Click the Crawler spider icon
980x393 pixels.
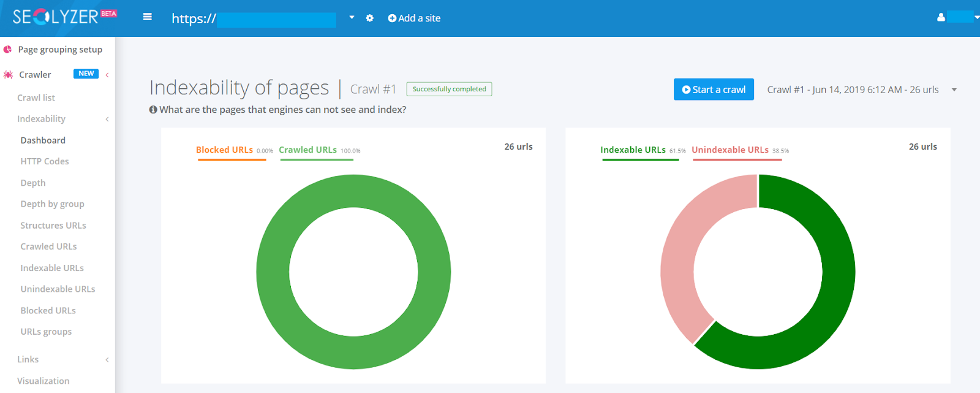[x=8, y=75]
